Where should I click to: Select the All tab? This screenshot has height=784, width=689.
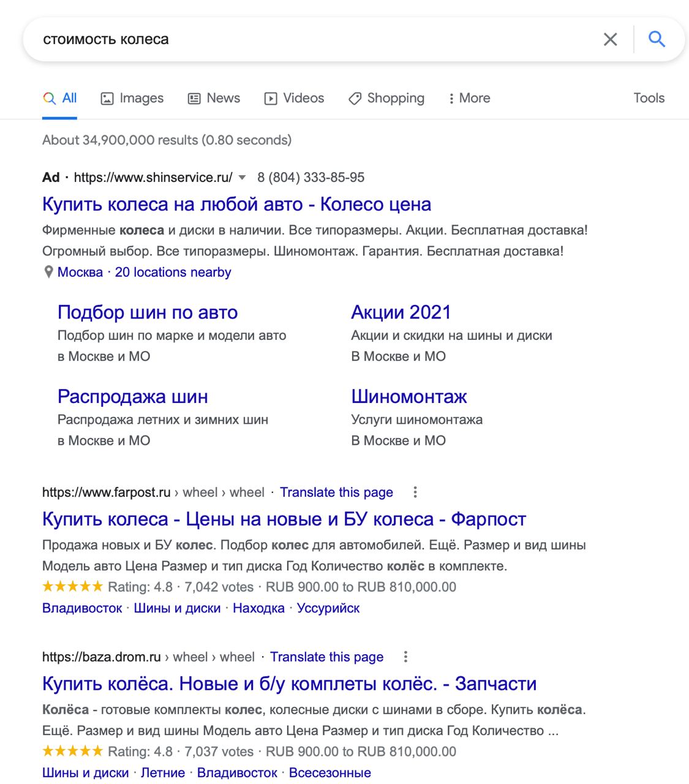click(x=59, y=98)
